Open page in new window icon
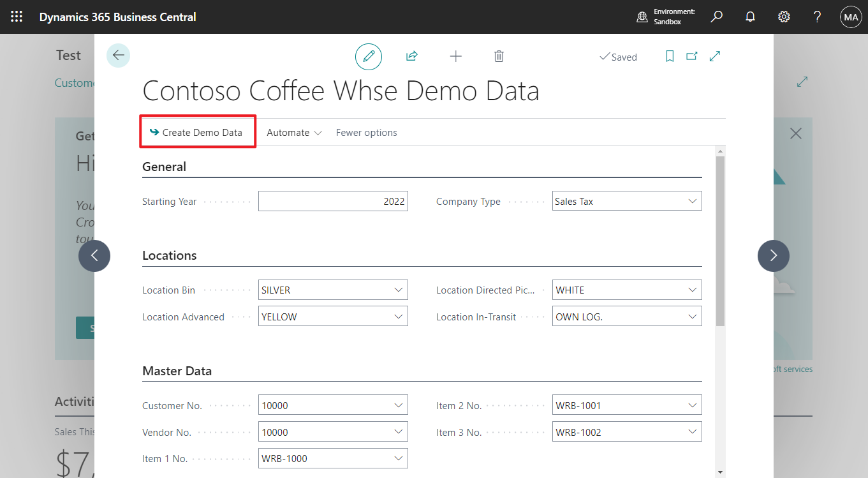This screenshot has width=868, height=478. click(691, 56)
